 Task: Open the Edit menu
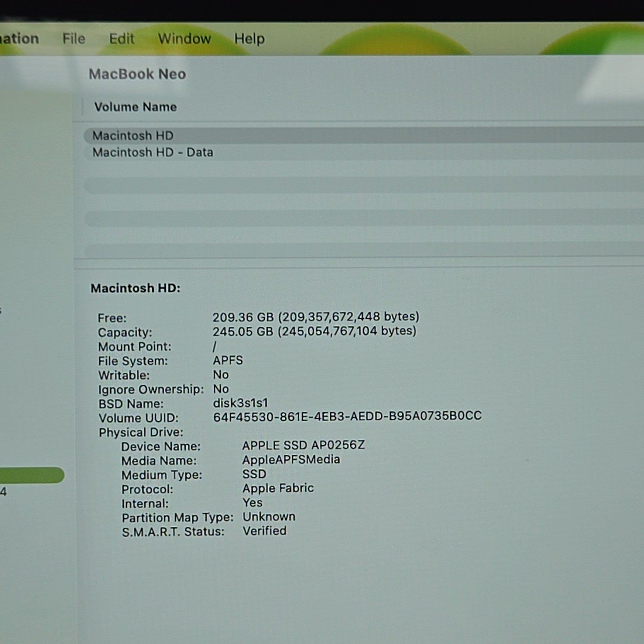click(122, 39)
